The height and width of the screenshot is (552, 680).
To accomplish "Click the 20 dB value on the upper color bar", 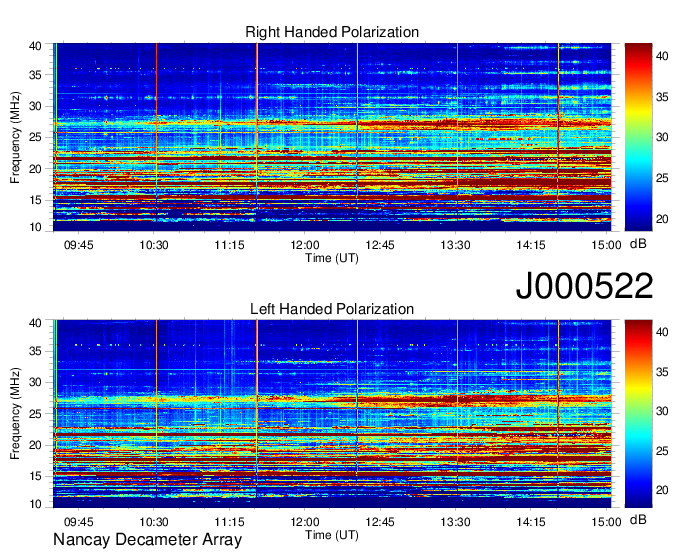I will (x=662, y=219).
